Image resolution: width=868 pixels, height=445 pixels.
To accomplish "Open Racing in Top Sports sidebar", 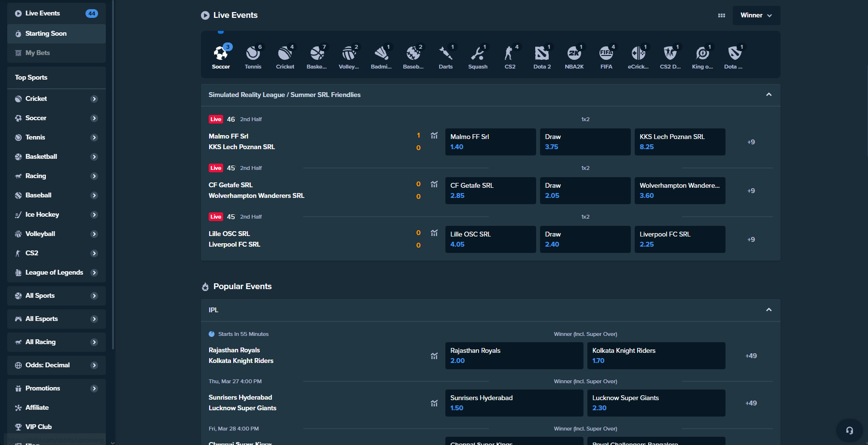I will tap(57, 176).
